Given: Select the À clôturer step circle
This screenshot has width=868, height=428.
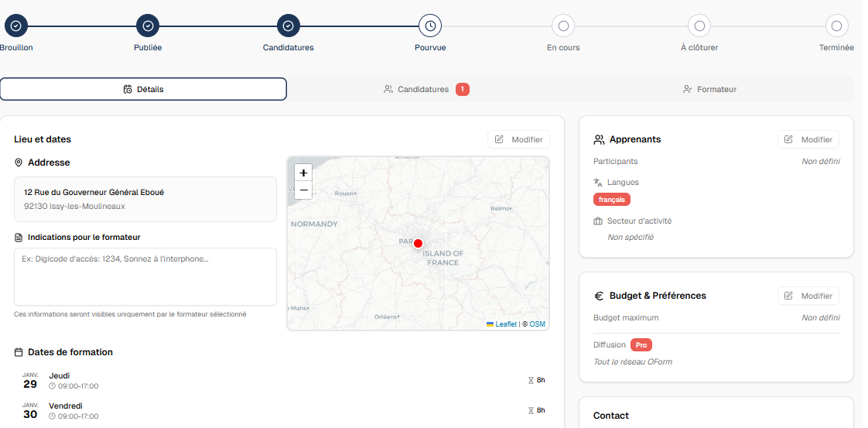Looking at the screenshot, I should [699, 26].
